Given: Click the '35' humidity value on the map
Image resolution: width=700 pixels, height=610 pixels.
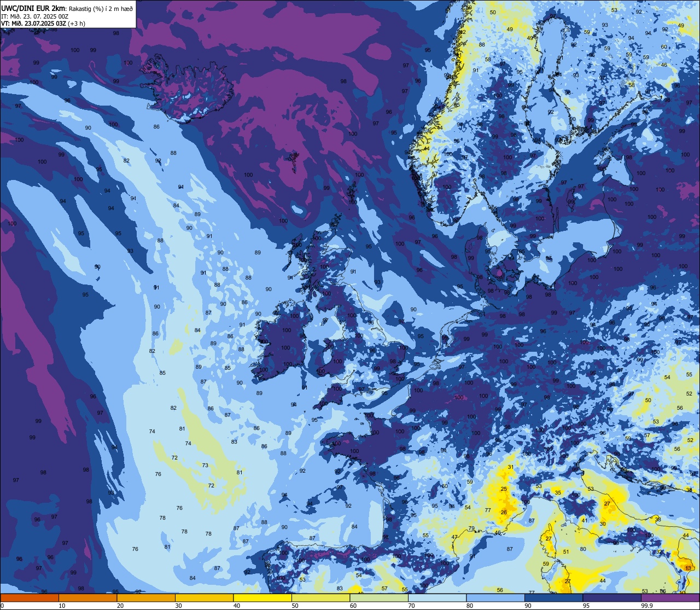Looking at the screenshot, I should click(558, 493).
